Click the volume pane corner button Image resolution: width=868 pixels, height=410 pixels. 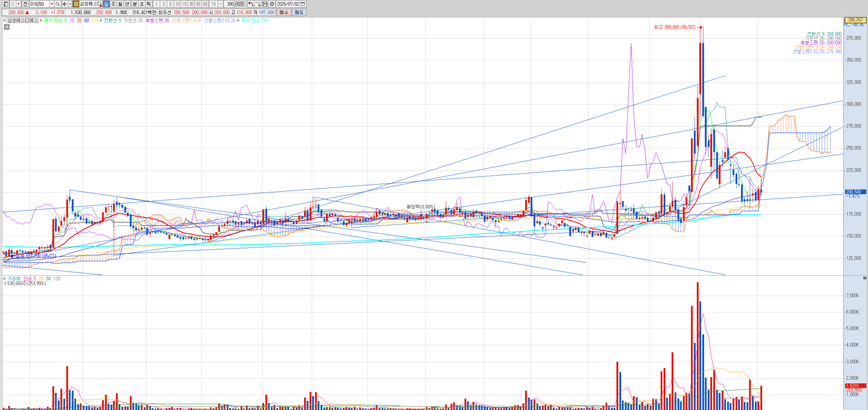pos(865,278)
